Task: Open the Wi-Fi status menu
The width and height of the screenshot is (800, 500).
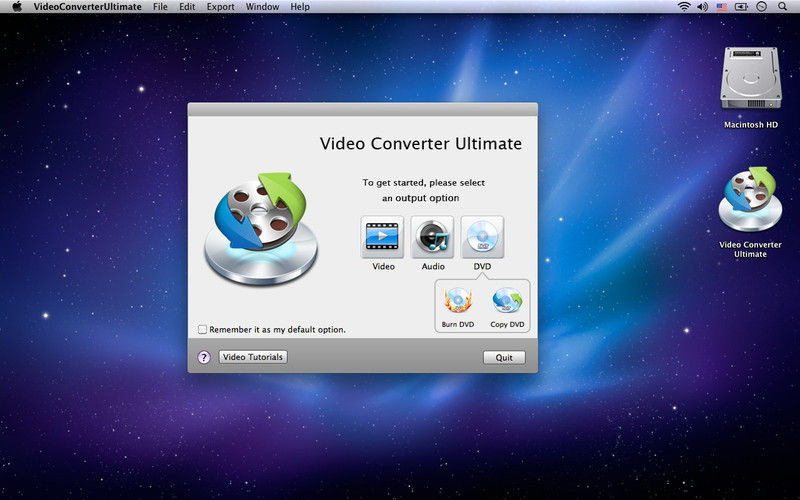Action: point(684,7)
